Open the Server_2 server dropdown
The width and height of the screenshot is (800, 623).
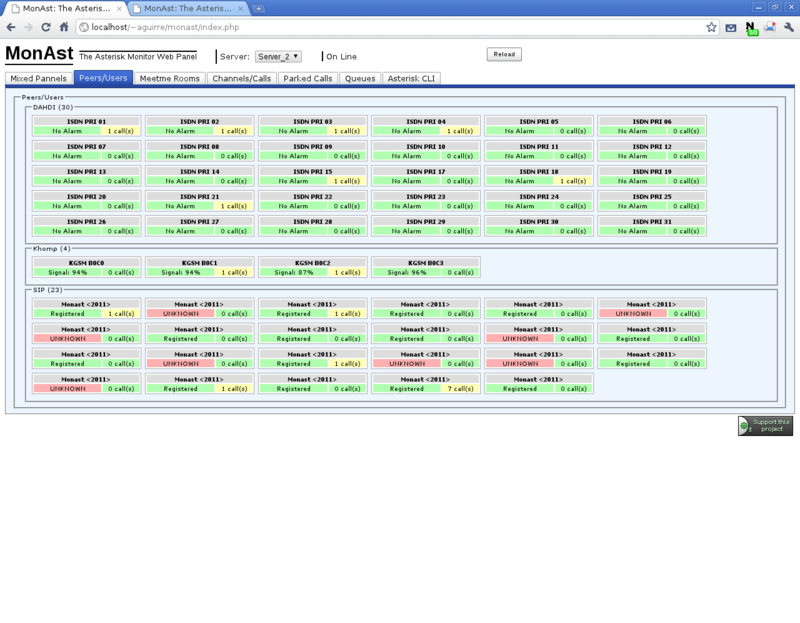click(x=278, y=57)
